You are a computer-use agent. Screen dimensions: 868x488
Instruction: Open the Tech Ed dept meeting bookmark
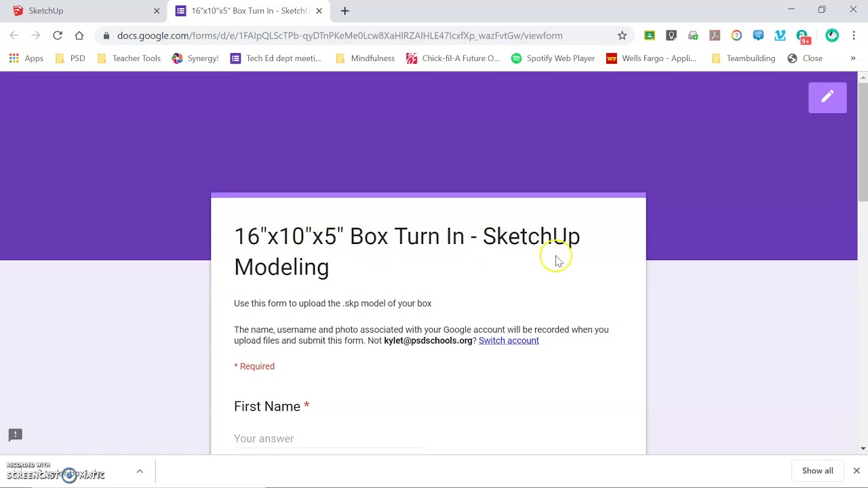click(x=276, y=58)
